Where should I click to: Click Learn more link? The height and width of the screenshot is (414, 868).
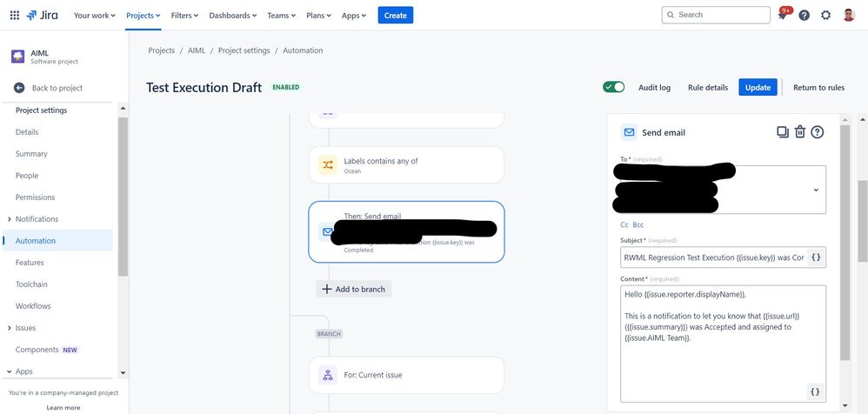coord(63,408)
